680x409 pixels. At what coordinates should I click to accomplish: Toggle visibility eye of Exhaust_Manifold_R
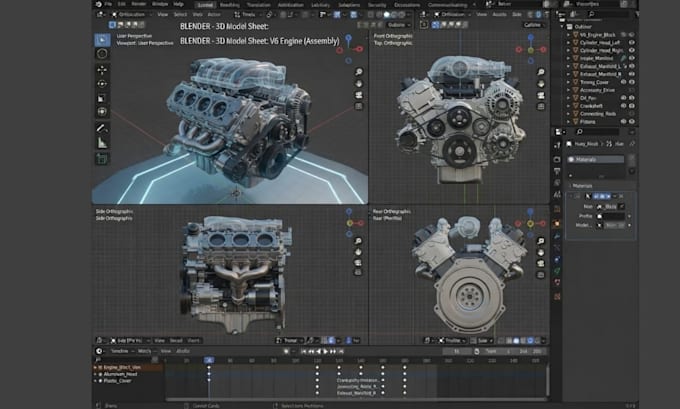(632, 74)
